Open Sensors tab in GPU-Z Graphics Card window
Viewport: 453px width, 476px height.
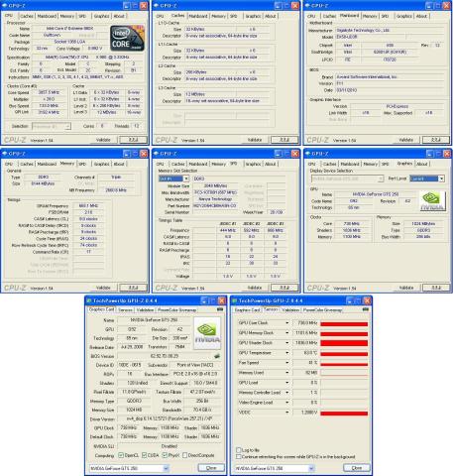(x=125, y=309)
